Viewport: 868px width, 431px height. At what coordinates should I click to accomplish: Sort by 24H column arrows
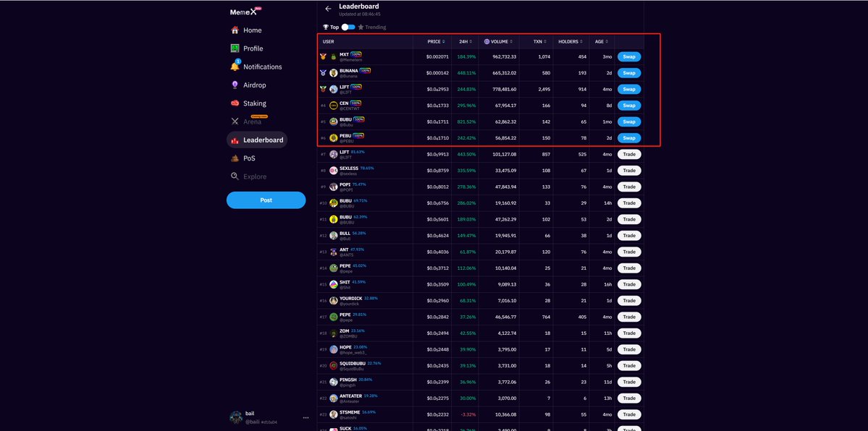point(471,41)
